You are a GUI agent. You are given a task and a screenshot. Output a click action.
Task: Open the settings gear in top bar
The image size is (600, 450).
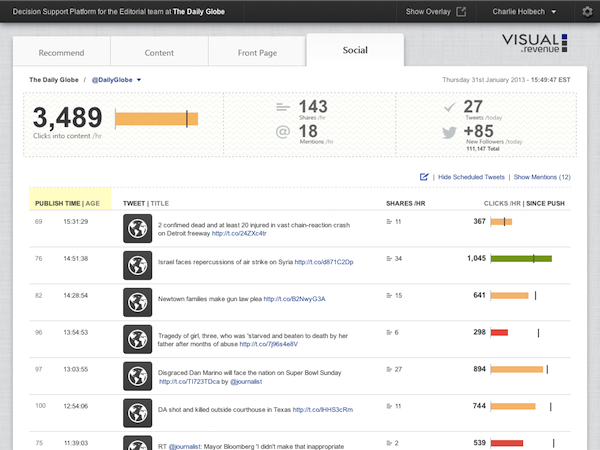587,11
